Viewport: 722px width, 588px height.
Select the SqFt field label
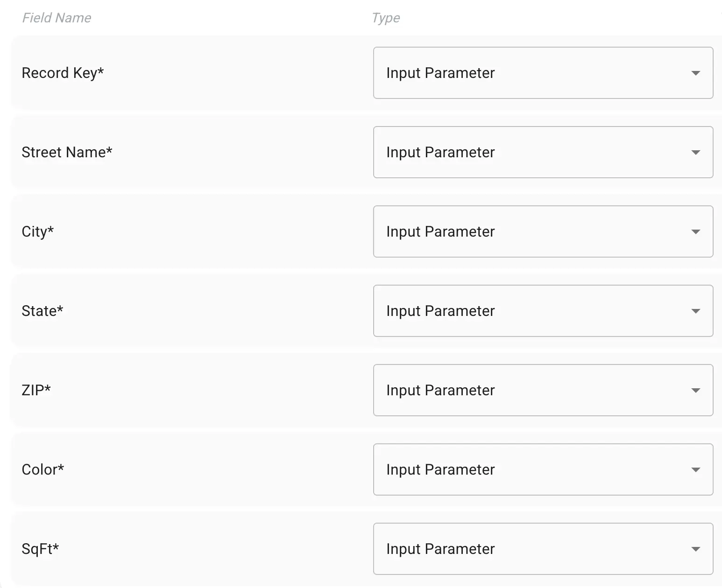41,549
